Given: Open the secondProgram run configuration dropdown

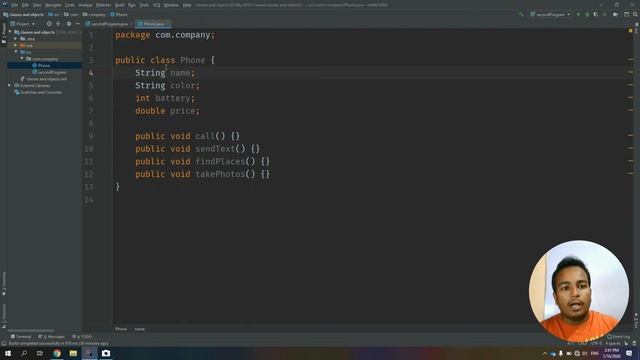Looking at the screenshot, I should [x=550, y=14].
